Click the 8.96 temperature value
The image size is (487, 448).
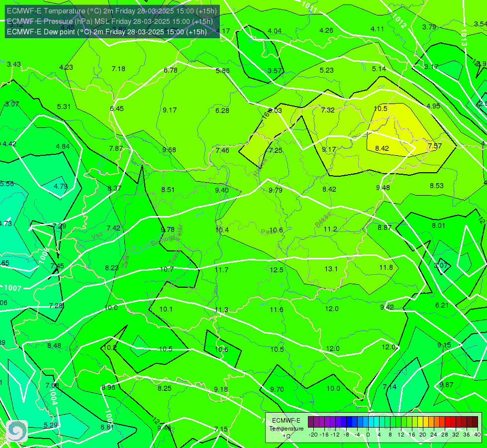109,388
